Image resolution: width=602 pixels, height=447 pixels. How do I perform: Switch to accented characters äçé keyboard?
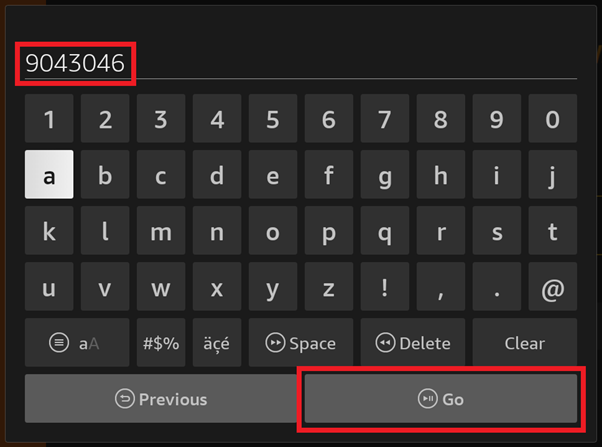pyautogui.click(x=216, y=343)
